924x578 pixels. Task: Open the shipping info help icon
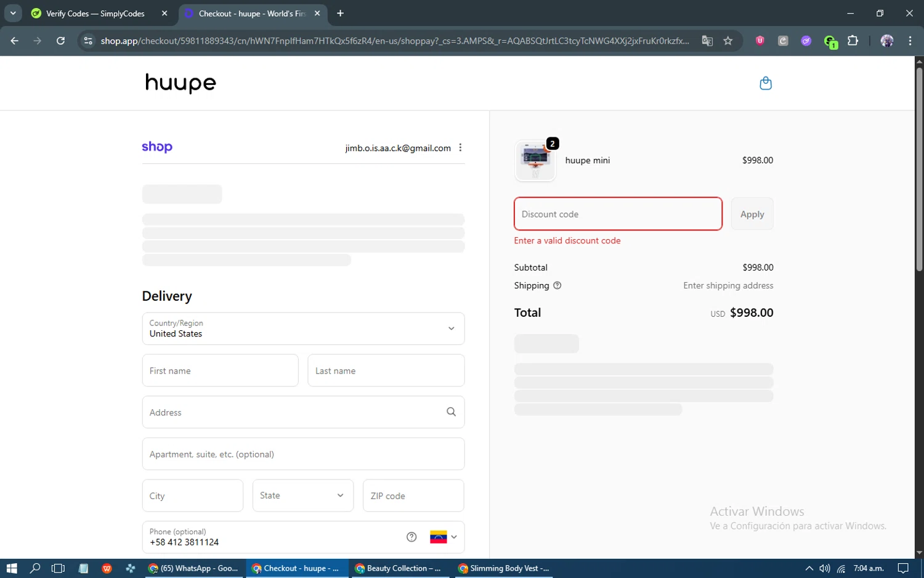point(557,285)
